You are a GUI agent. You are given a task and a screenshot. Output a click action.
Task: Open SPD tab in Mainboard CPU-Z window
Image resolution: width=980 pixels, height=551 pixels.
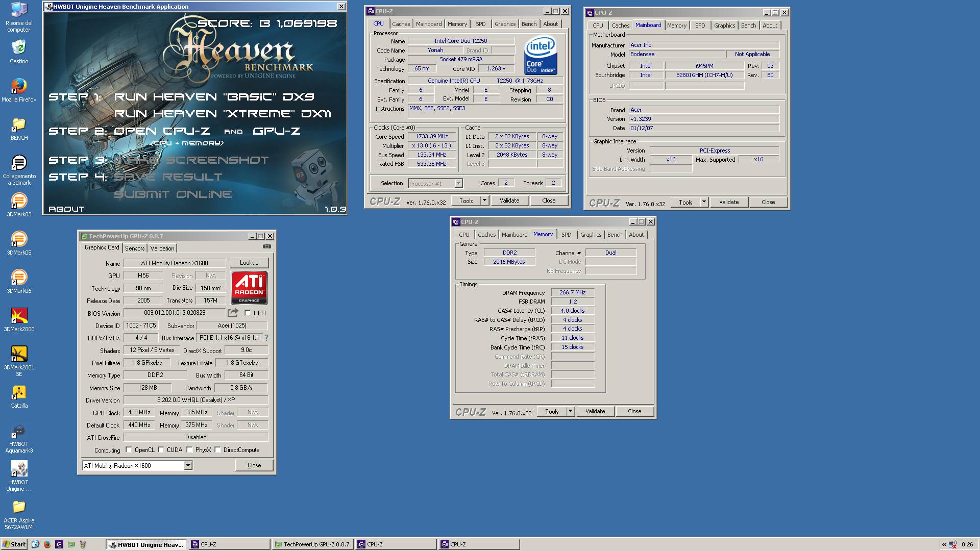[700, 26]
